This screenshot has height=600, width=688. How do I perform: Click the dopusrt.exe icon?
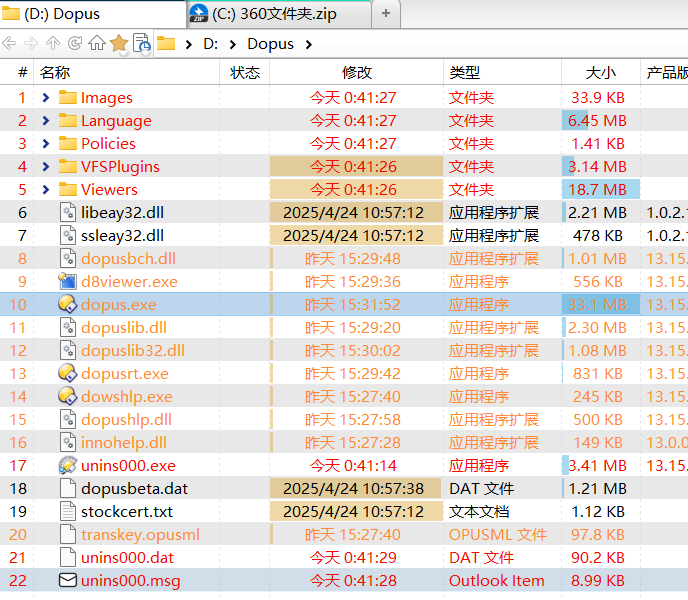pos(68,373)
